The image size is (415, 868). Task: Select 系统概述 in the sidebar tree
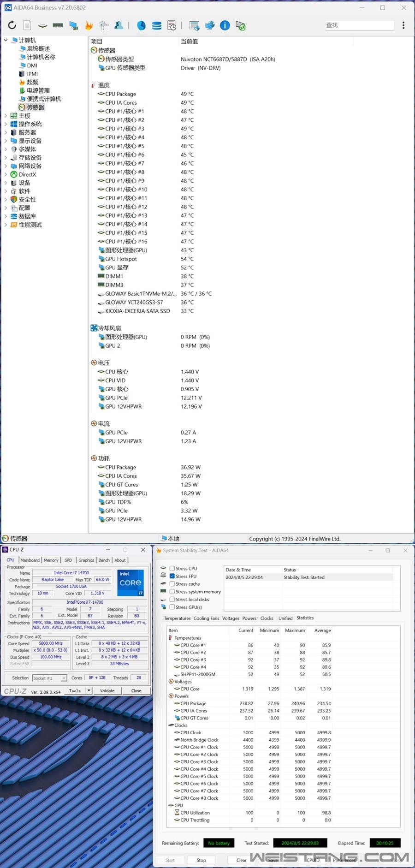(x=38, y=48)
